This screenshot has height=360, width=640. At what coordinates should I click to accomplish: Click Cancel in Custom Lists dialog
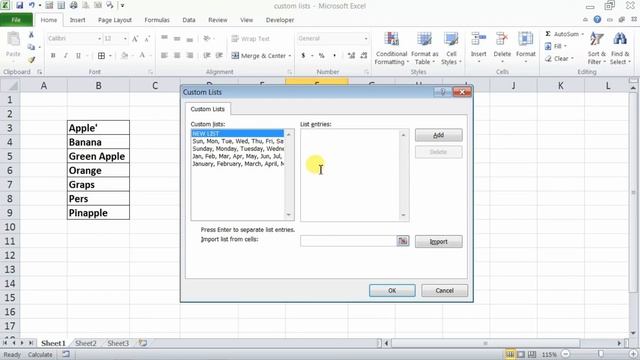point(444,291)
